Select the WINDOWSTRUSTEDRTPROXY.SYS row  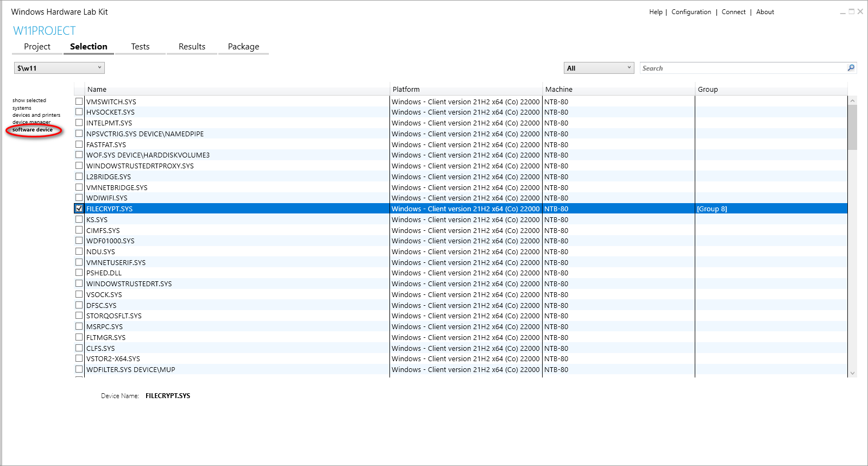point(461,166)
